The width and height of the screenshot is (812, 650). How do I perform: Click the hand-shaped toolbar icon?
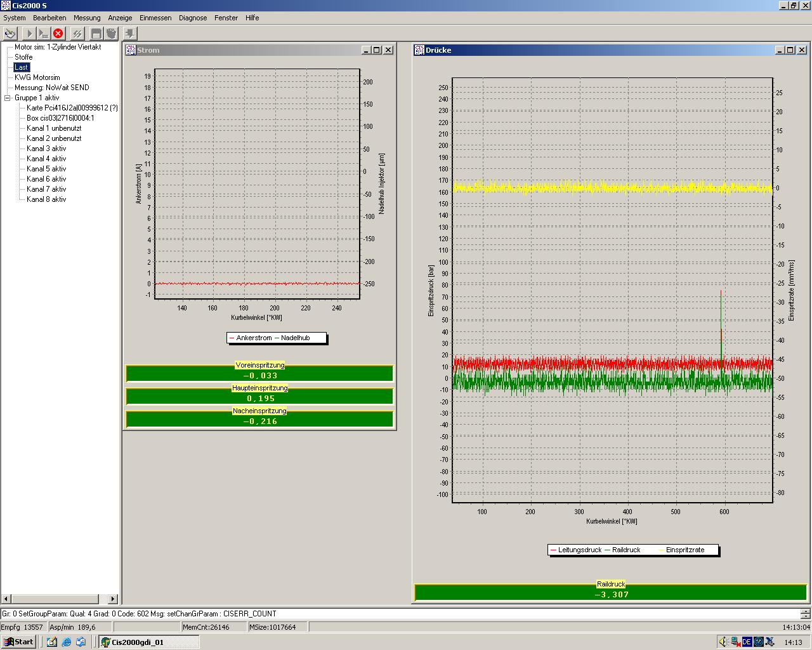pyautogui.click(x=111, y=34)
